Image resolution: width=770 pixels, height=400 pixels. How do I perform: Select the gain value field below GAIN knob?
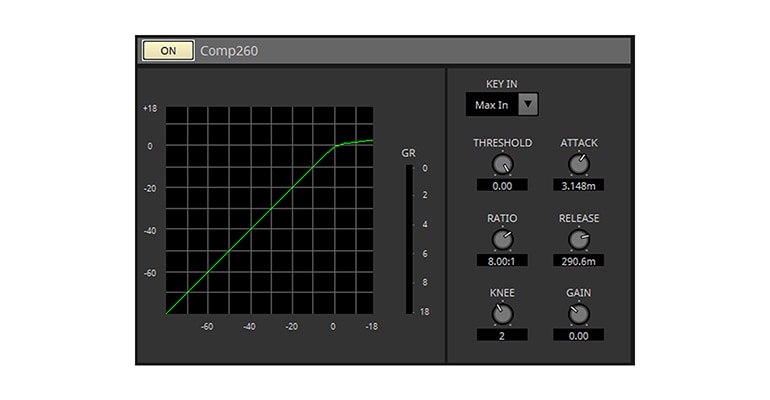click(x=579, y=335)
